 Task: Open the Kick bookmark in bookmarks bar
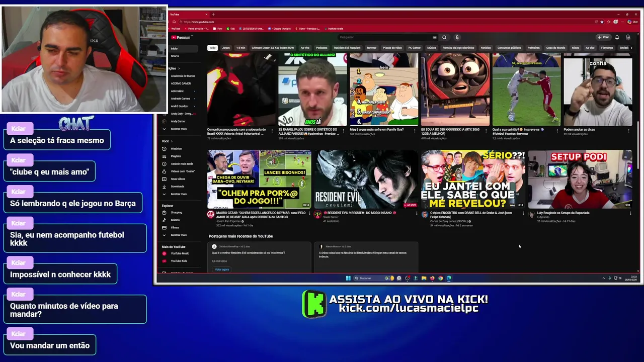pos(231,29)
